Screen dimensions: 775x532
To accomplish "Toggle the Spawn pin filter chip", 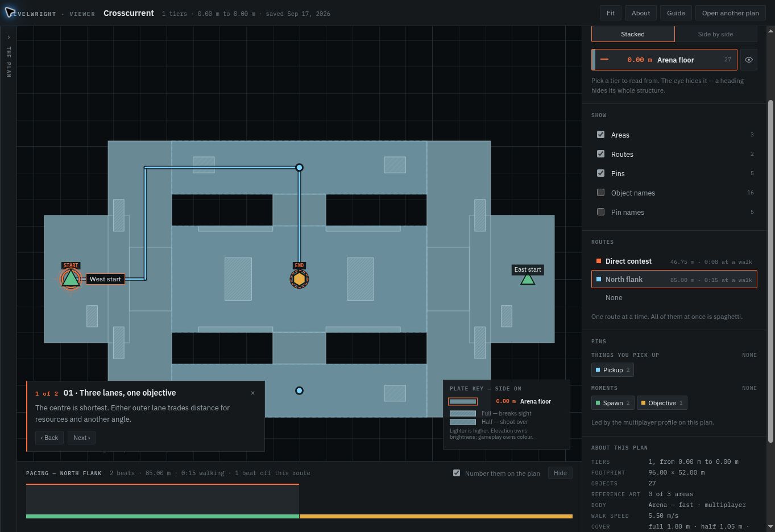I will click(x=612, y=403).
